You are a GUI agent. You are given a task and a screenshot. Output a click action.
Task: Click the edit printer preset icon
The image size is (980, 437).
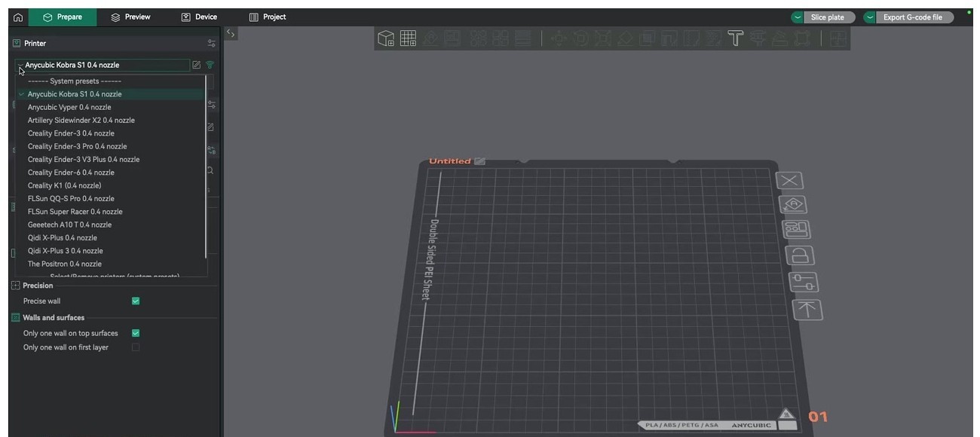pos(197,65)
